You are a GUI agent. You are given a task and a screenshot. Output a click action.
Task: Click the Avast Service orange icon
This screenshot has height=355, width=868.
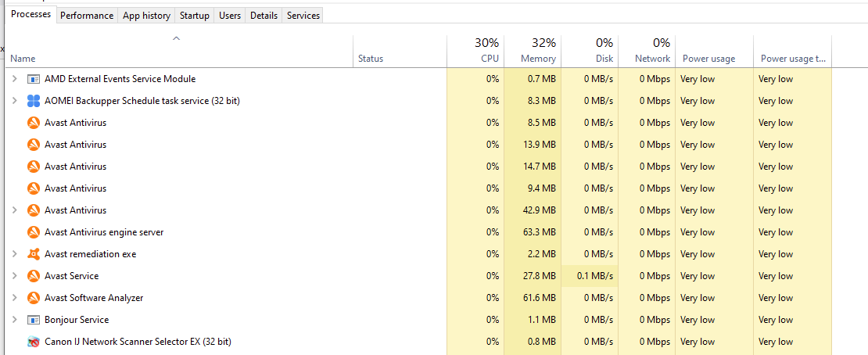(x=34, y=276)
